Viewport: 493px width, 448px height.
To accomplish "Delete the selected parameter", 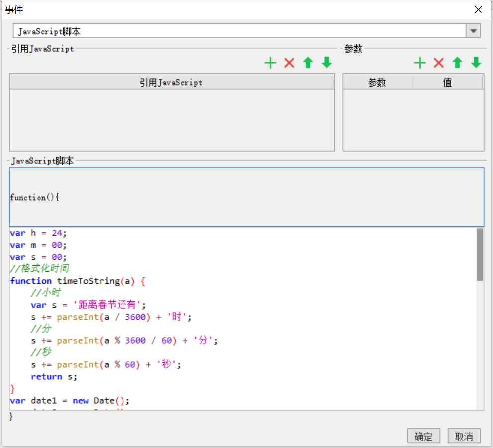I will (x=439, y=63).
